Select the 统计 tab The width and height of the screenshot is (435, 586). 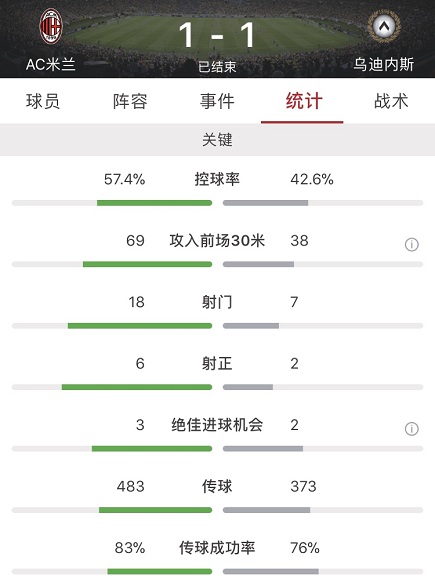coord(304,101)
